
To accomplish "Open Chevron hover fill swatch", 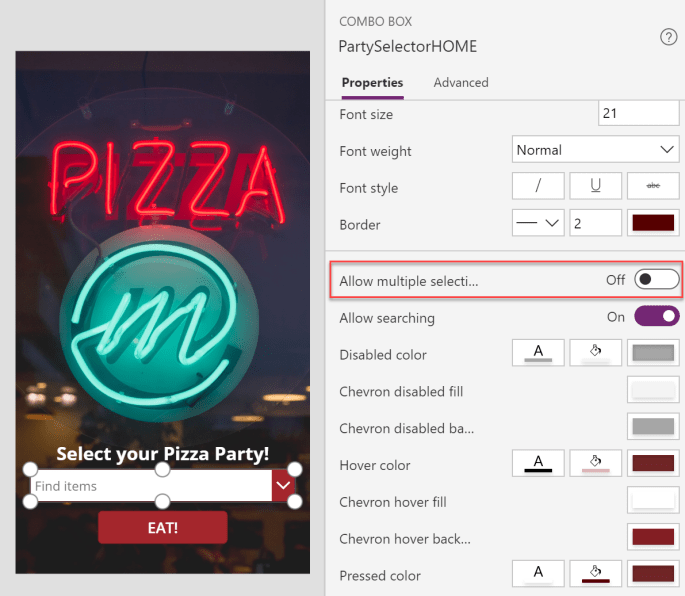I will pos(653,500).
